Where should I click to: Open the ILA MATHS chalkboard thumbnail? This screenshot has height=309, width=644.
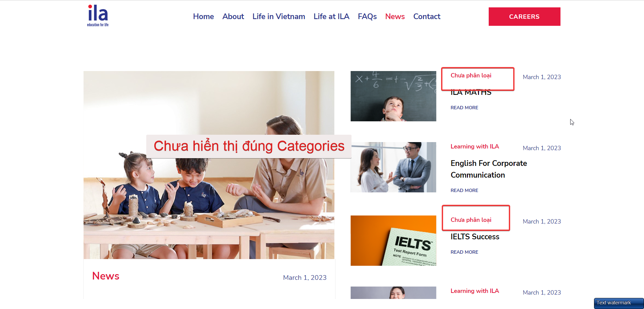coord(393,96)
